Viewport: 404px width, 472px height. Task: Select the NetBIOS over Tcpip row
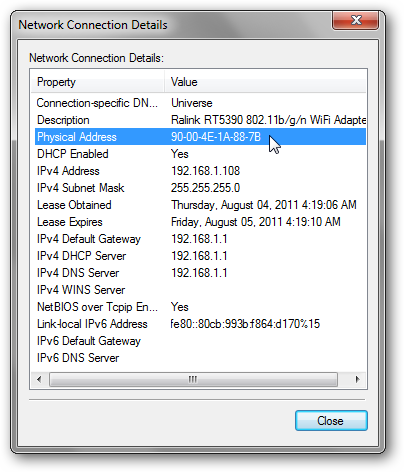[x=200, y=307]
